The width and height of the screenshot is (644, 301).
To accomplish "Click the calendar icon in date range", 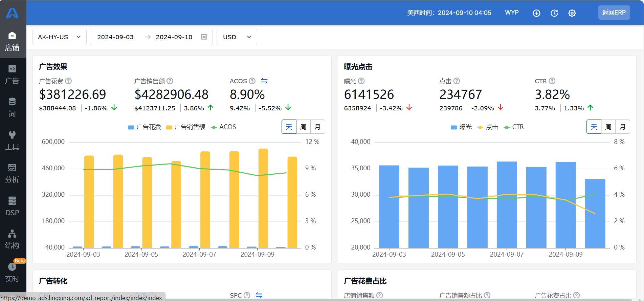I will point(204,37).
